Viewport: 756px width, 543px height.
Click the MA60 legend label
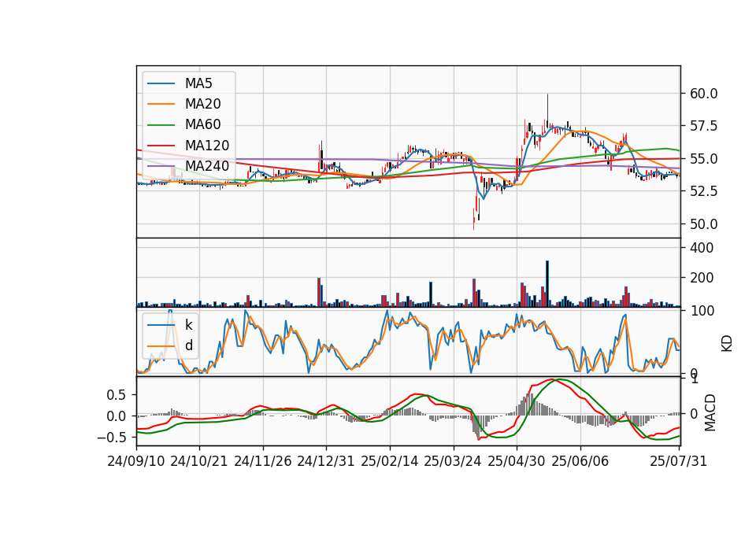(202, 124)
